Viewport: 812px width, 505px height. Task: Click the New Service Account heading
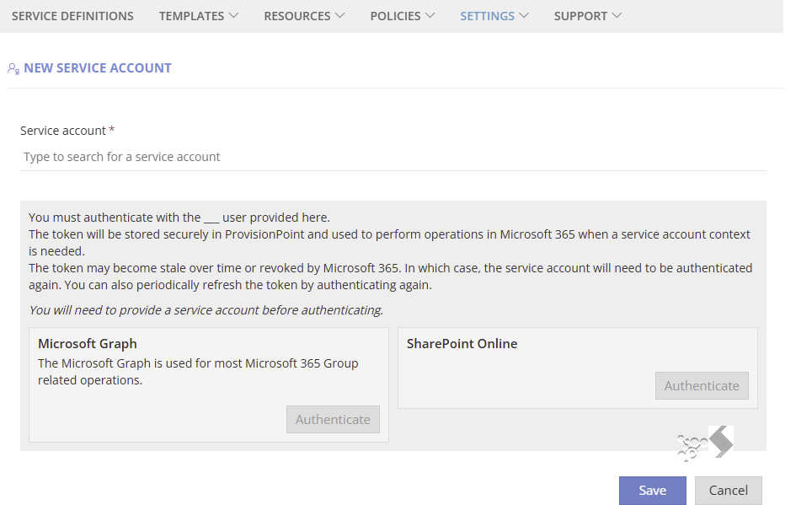98,68
